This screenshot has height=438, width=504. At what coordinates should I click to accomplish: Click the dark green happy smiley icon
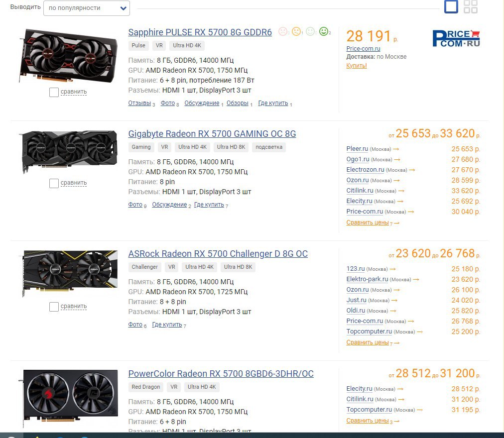(324, 31)
